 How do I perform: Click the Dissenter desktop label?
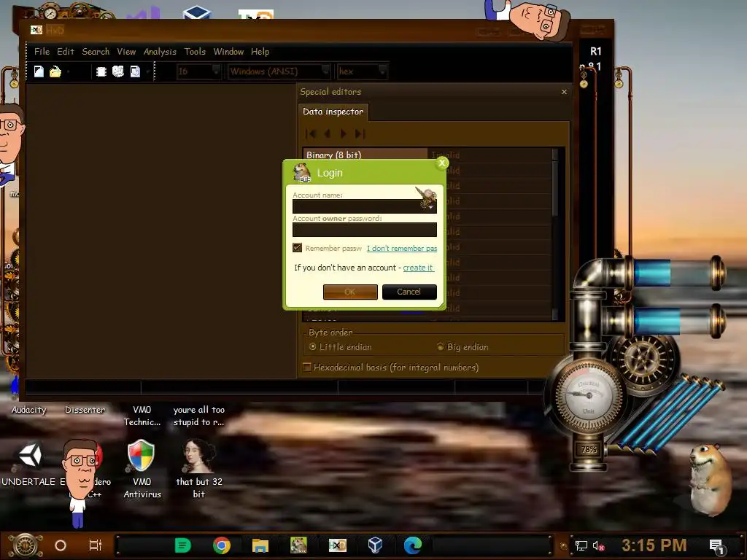[x=85, y=410]
